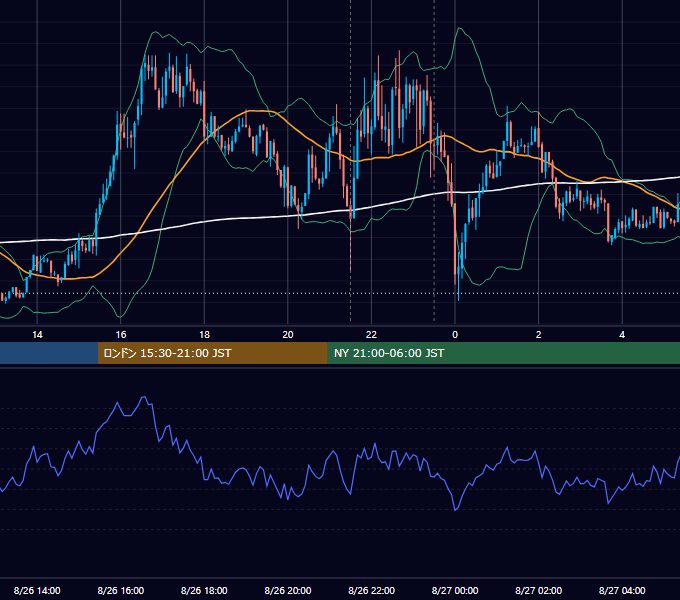This screenshot has width=680, height=600.
Task: Select the ロンドン 15:30-21:00 JST session bar
Action: (x=212, y=353)
